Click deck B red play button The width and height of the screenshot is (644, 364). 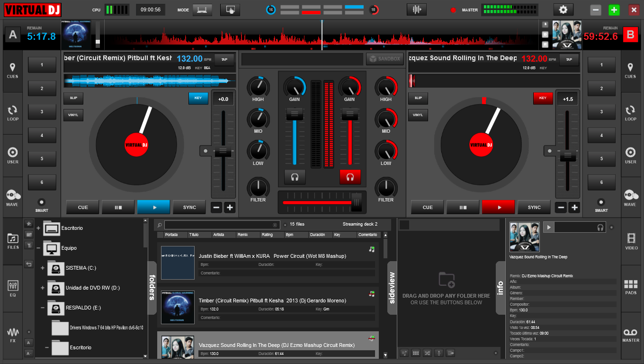coord(498,207)
